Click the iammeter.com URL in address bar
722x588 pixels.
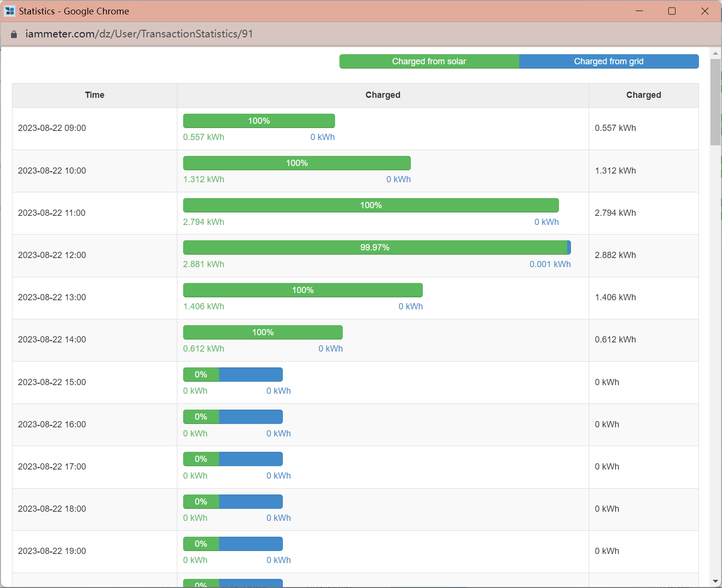139,34
